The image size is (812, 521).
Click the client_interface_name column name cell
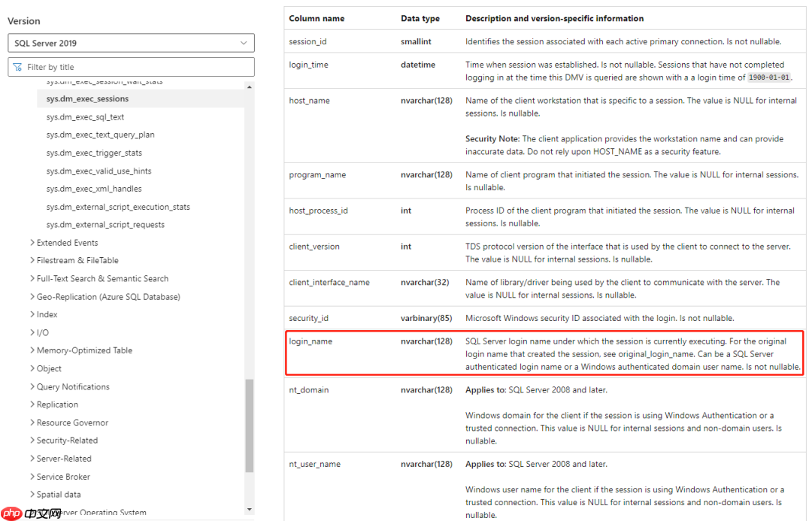tap(329, 282)
